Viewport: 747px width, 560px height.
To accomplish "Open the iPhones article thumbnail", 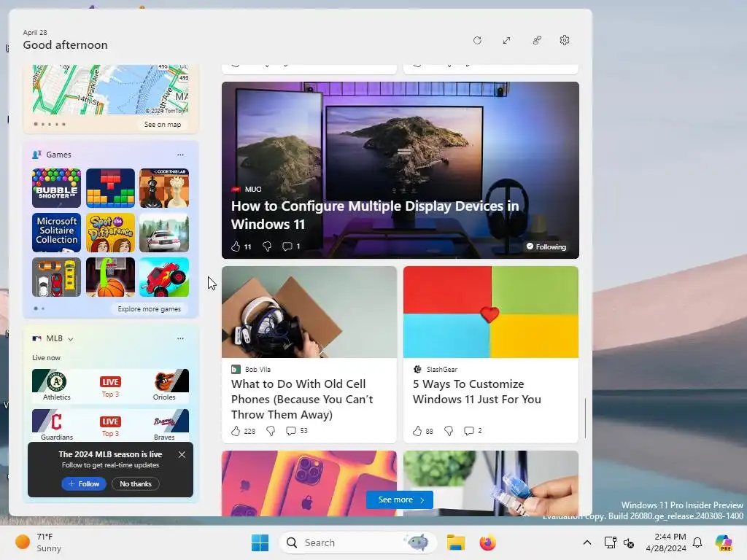I will tap(309, 483).
